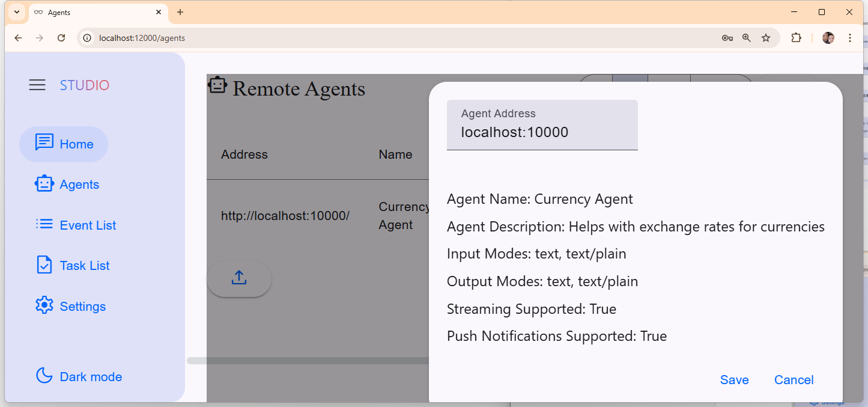Toggle Dark mode
The height and width of the screenshot is (407, 868).
click(x=79, y=376)
